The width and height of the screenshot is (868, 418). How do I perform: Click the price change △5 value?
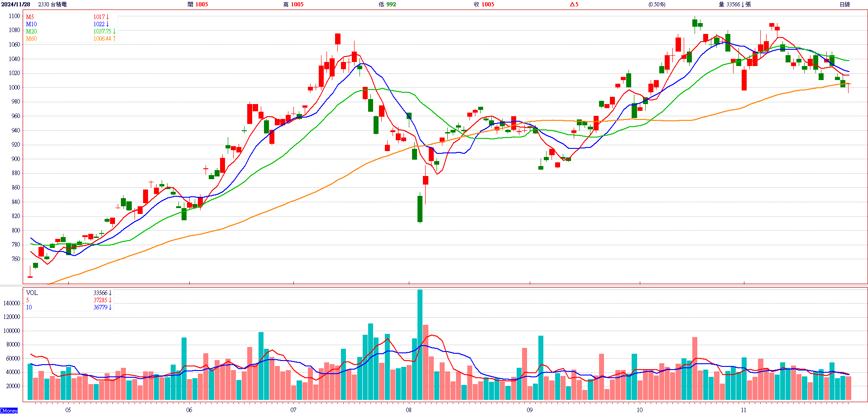(574, 5)
